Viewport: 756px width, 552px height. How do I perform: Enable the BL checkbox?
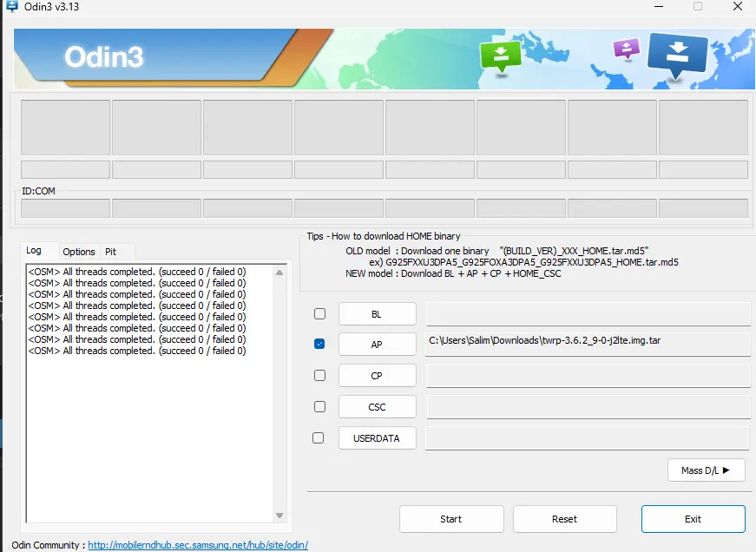(319, 314)
